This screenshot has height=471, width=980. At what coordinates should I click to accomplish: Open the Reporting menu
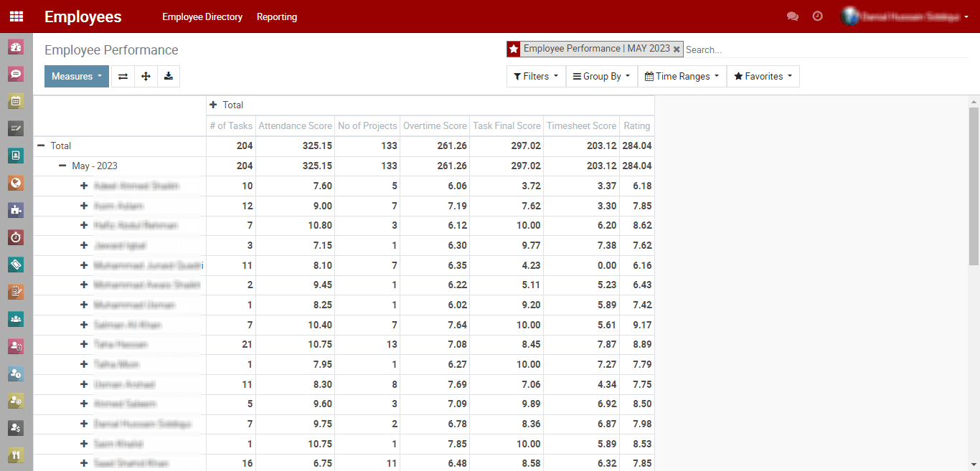tap(277, 16)
